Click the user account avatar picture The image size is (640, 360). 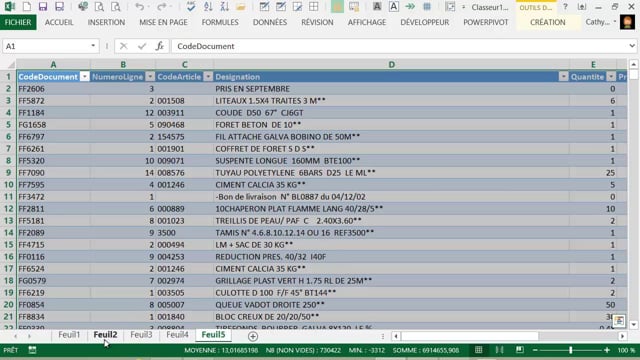pyautogui.click(x=627, y=22)
